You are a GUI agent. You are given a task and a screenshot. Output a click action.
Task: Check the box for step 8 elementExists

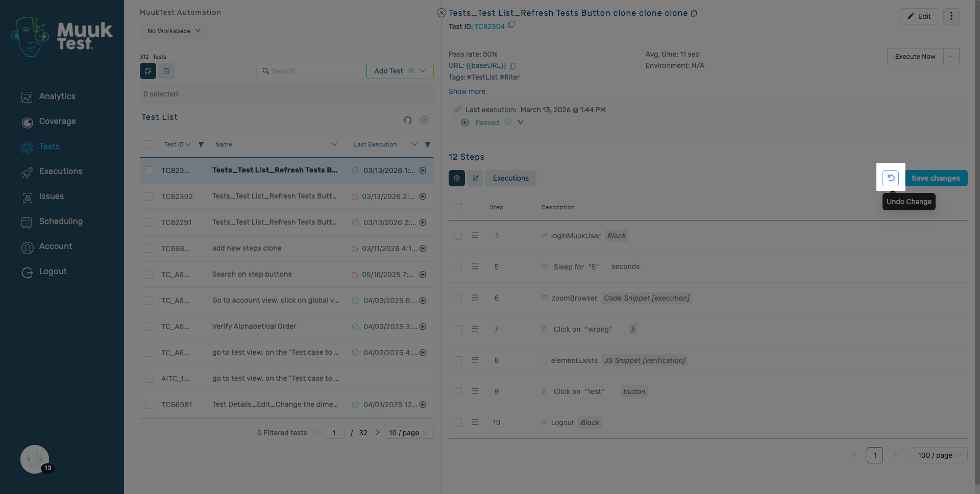coord(458,360)
